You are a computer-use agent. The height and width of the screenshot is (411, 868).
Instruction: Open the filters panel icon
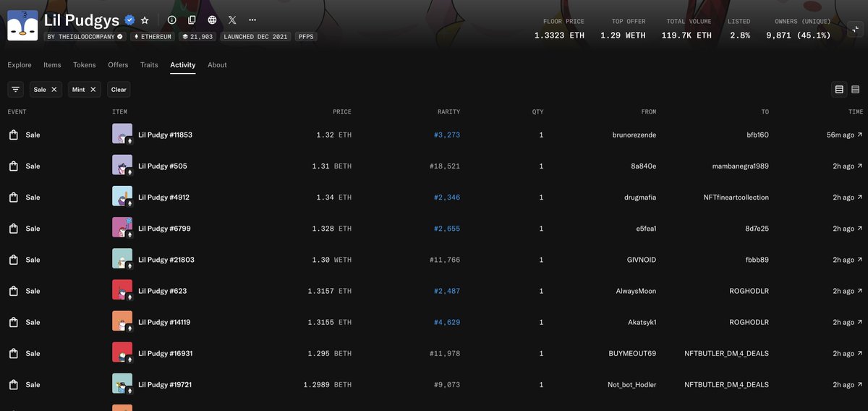pyautogui.click(x=15, y=90)
